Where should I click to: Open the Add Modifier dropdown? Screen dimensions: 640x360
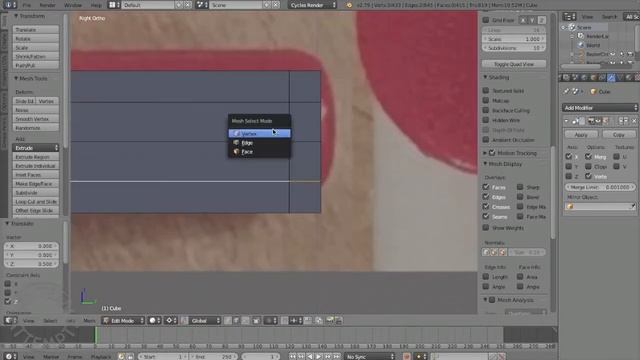[600, 108]
